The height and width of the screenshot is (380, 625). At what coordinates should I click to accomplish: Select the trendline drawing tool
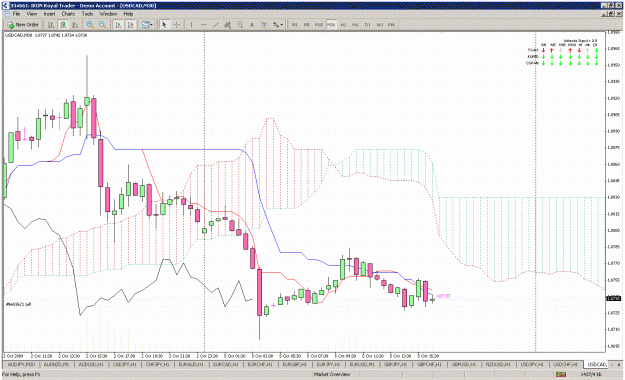(216, 25)
